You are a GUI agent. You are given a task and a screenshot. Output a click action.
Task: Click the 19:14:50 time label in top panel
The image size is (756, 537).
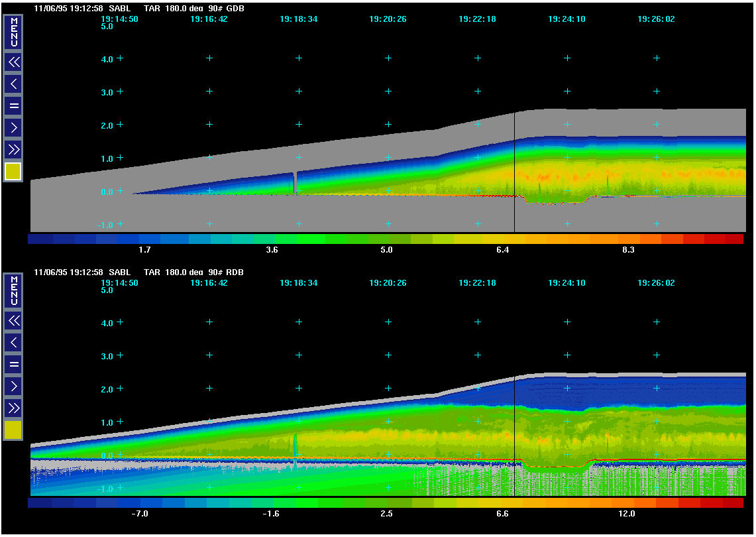119,19
